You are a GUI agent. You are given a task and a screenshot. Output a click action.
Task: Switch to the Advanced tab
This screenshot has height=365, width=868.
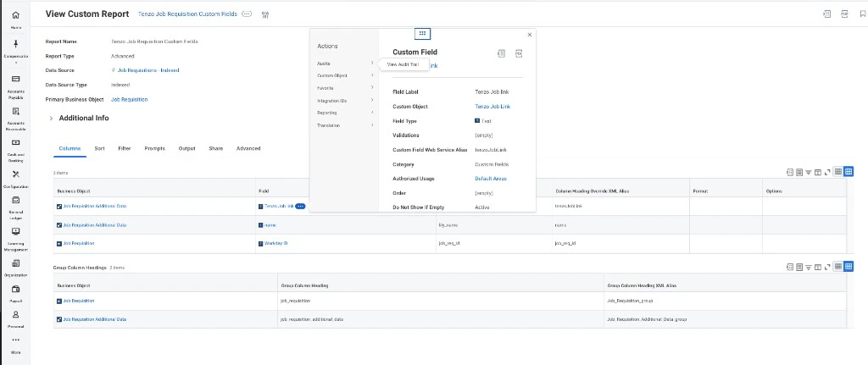248,148
